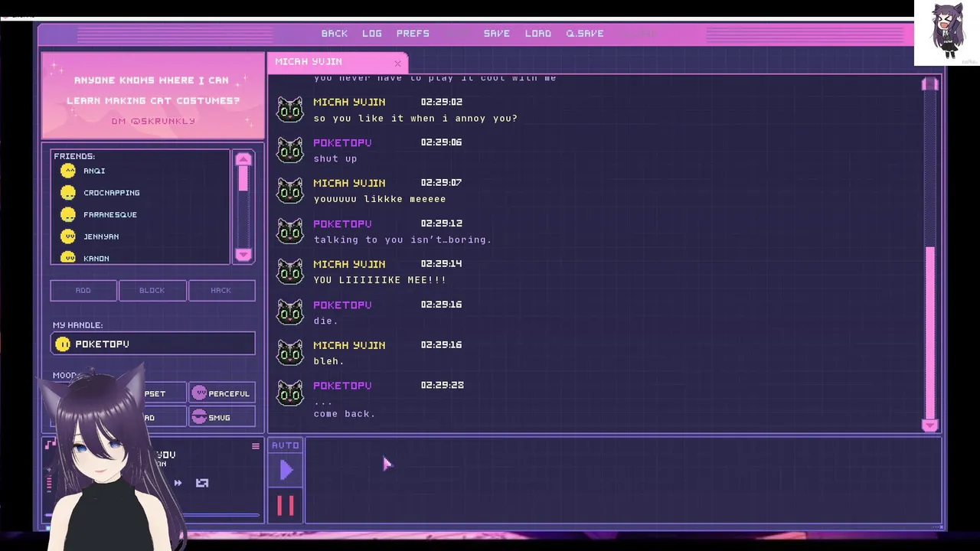980x551 pixels.
Task: Click the cat avatar beside the 02:29:06 message
Action: [x=290, y=150]
